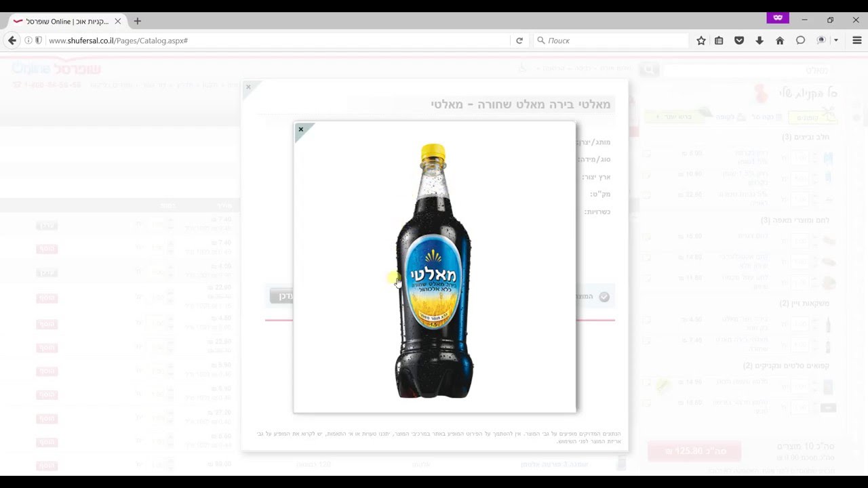Go back with the browser back arrow
The height and width of the screenshot is (488, 868).
(12, 41)
